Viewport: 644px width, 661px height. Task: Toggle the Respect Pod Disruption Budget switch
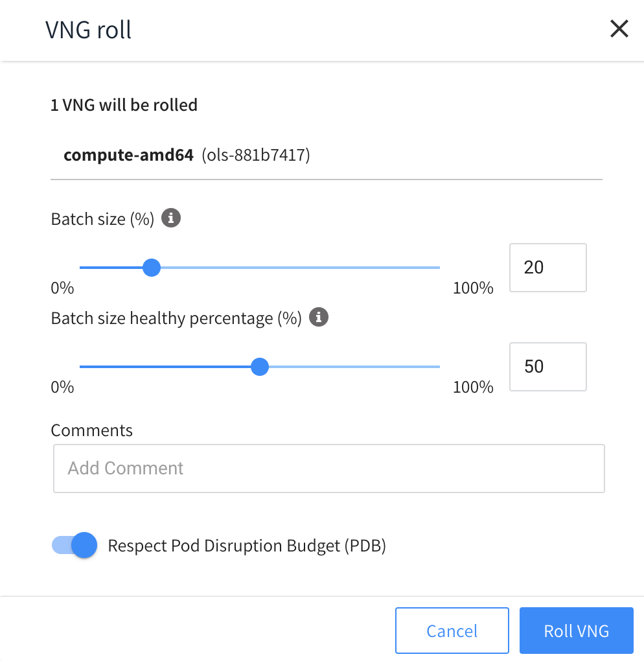75,546
